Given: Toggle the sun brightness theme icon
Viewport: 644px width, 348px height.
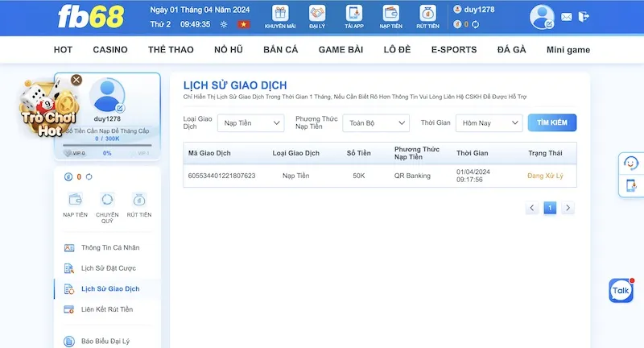Looking at the screenshot, I should pyautogui.click(x=223, y=24).
